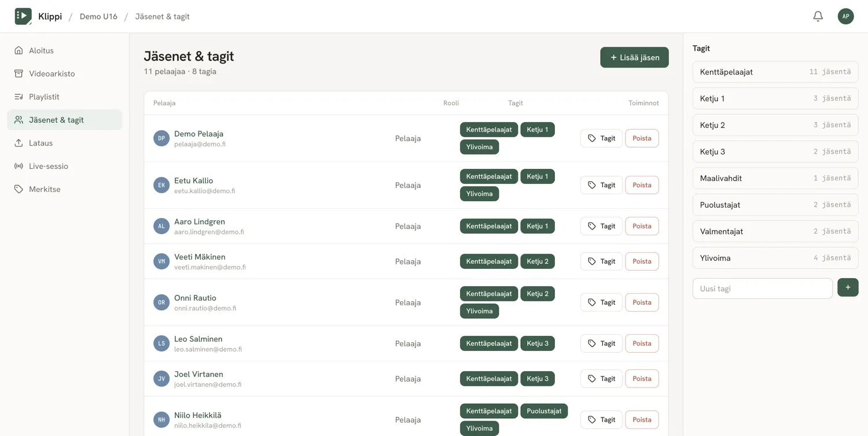This screenshot has height=436, width=868.
Task: Select Ylivoima tag in right panel
Action: click(775, 258)
